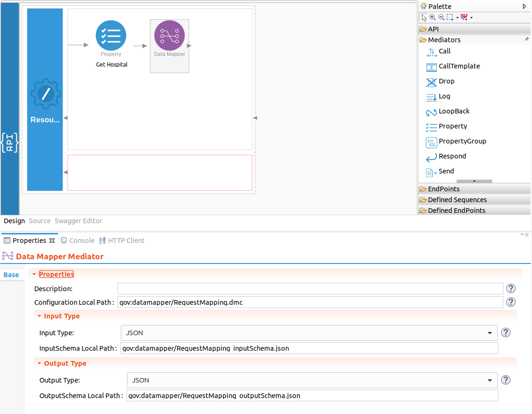Activate the palette selection pointer tool
Screen dimensions: 532x414
coord(423,17)
